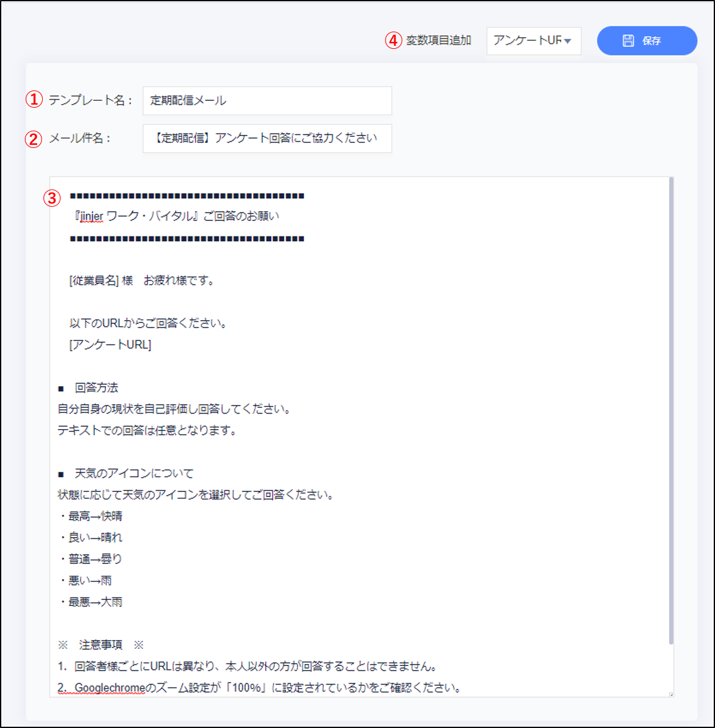The width and height of the screenshot is (715, 728).
Task: Click the circled number 1 marker
Action: [34, 100]
